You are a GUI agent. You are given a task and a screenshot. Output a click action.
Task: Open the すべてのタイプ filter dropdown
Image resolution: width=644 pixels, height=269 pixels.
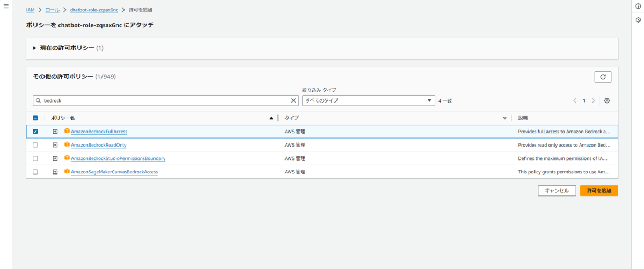tap(368, 100)
